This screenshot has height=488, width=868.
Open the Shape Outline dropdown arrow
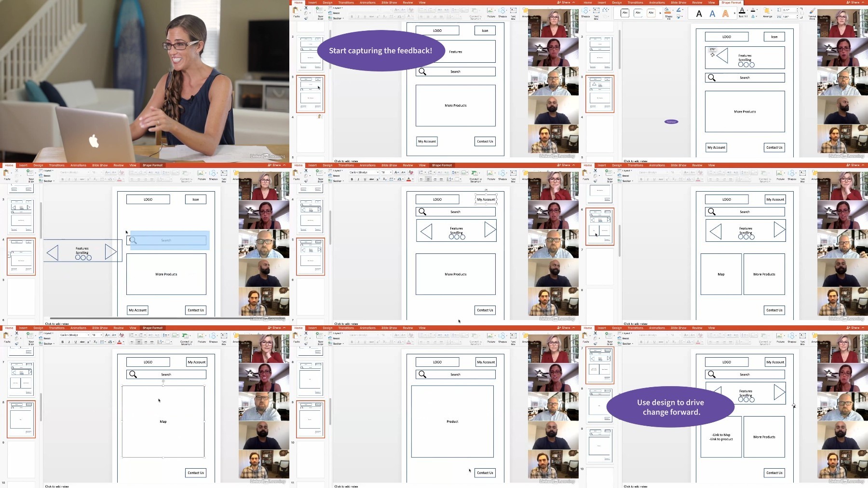coord(683,10)
